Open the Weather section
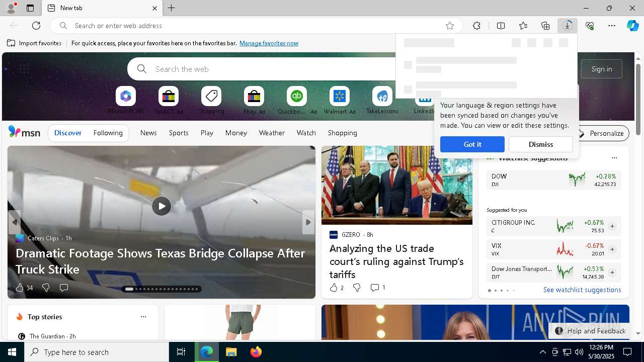Viewport: 644px width, 362px height. tap(272, 133)
